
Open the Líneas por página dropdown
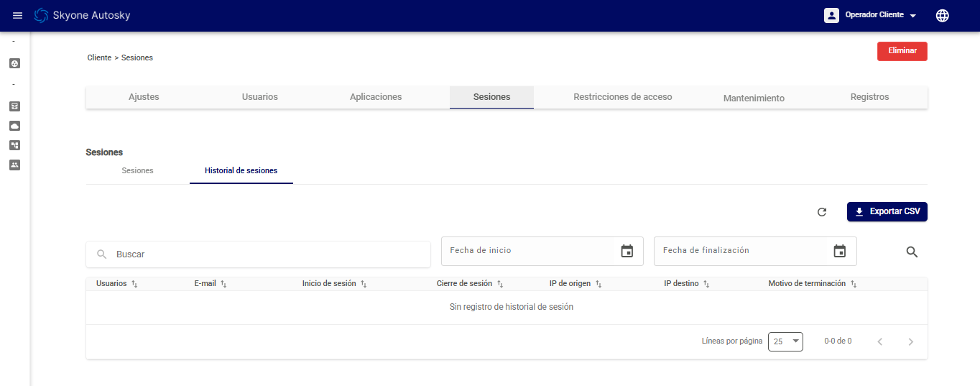point(785,341)
